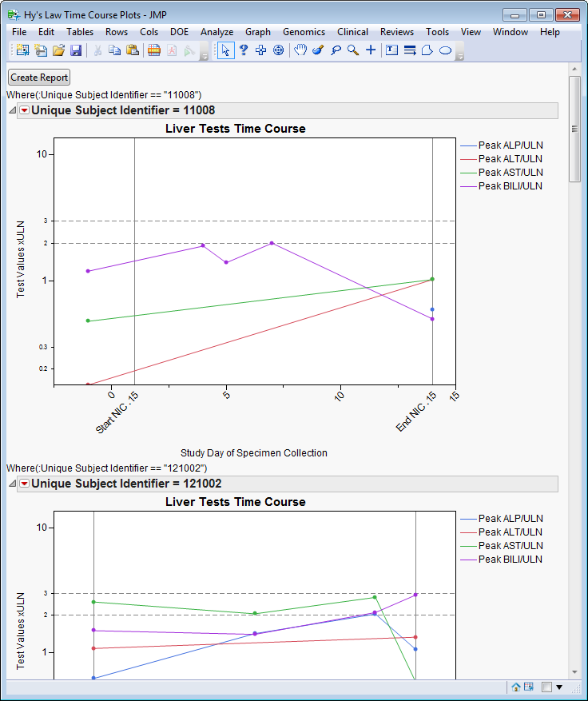The width and height of the screenshot is (588, 701).
Task: Open the home window icon in status bar
Action: (x=516, y=687)
